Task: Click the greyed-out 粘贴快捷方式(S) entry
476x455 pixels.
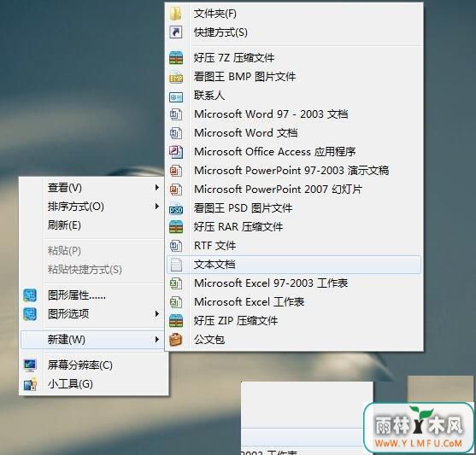Action: tap(85, 270)
